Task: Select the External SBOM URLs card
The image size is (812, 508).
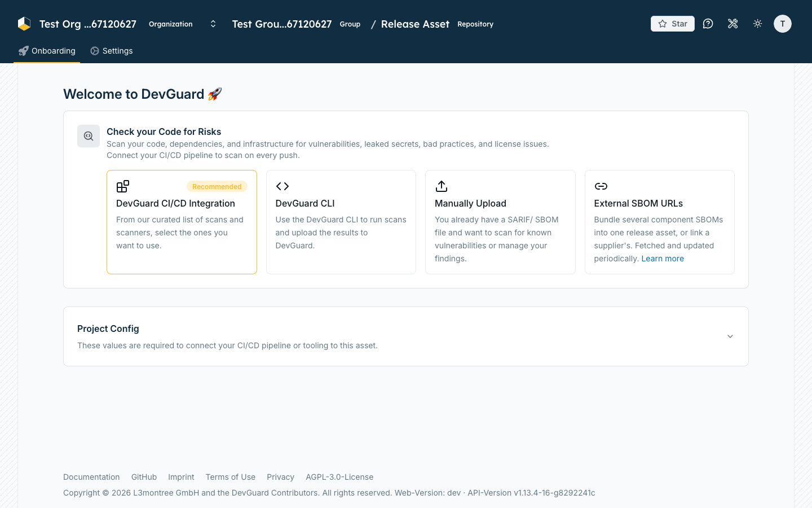Action: click(x=660, y=222)
